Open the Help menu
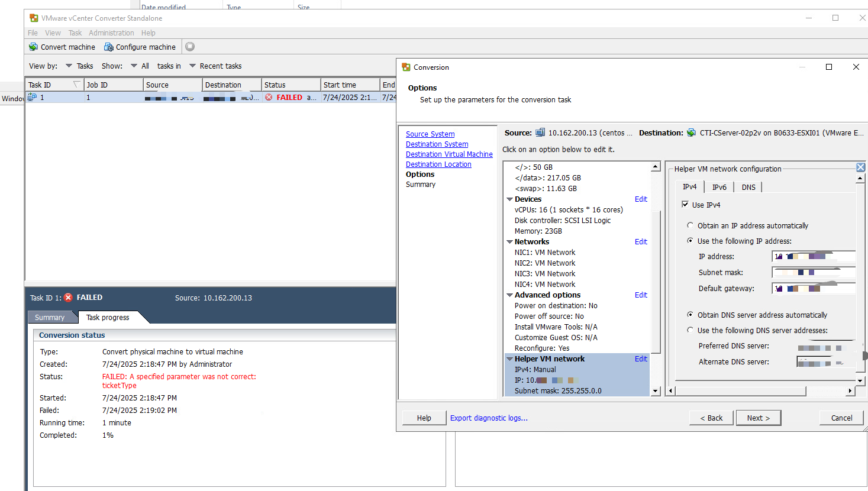 coord(149,33)
